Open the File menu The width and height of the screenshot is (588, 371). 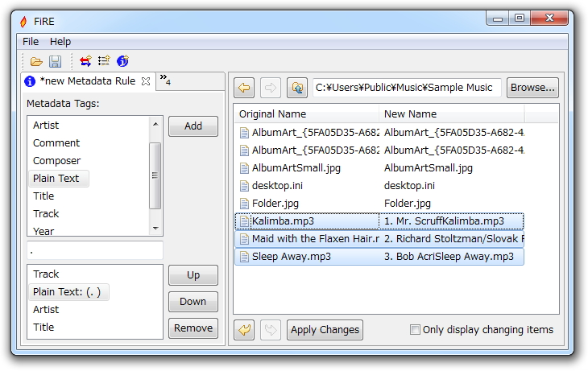coord(31,42)
